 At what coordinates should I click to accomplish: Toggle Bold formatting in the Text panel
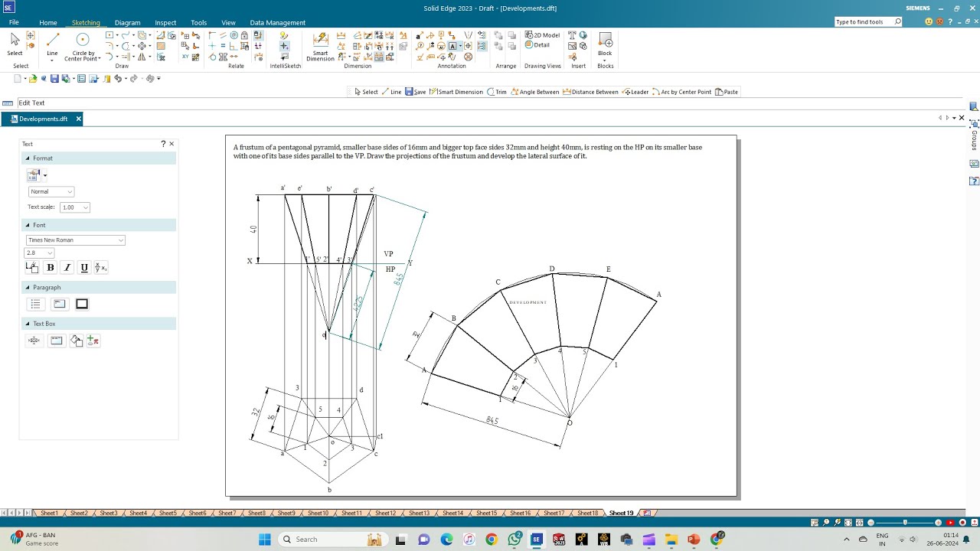[51, 267]
